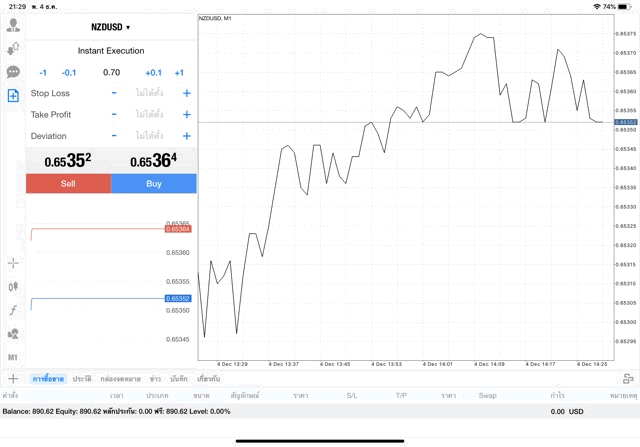Subtract -1 from lot volume
Viewport: 640px width, 447px height.
[x=43, y=73]
